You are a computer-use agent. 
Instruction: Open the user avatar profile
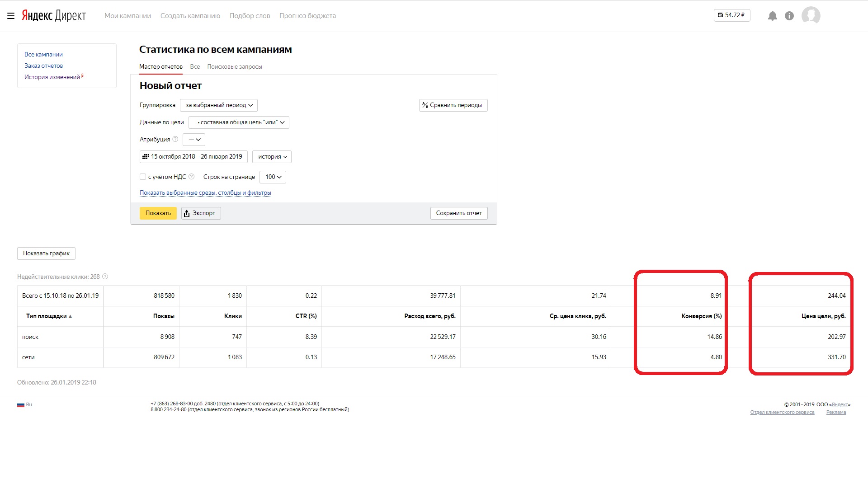coord(811,15)
